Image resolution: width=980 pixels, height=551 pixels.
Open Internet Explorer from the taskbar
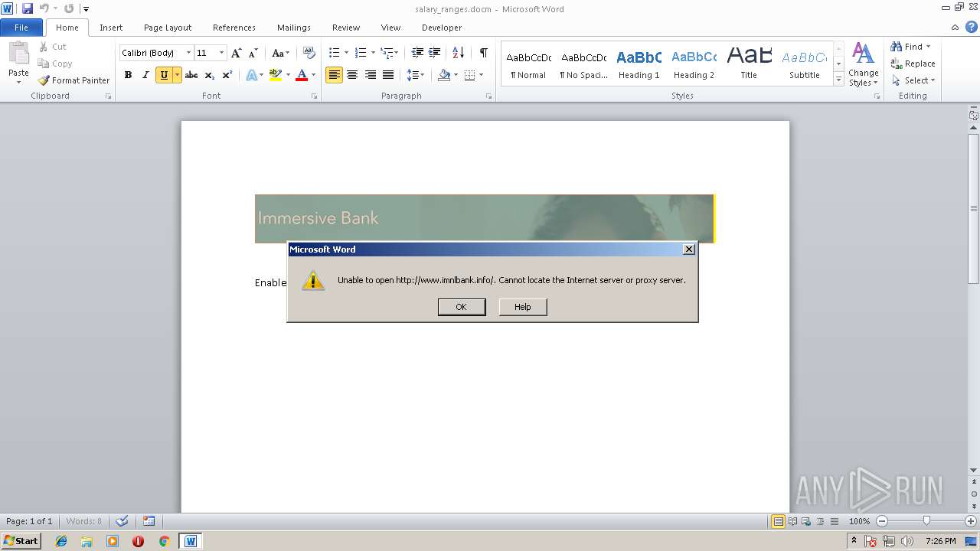click(x=61, y=541)
